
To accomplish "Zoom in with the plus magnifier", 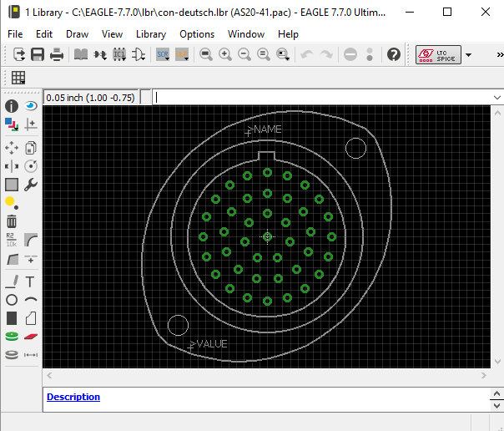I will [x=225, y=54].
